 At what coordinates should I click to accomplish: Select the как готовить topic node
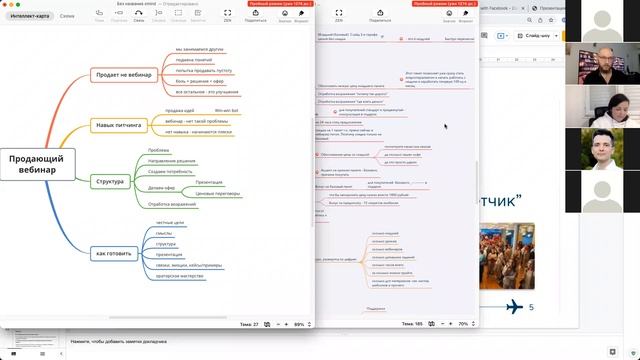114,253
